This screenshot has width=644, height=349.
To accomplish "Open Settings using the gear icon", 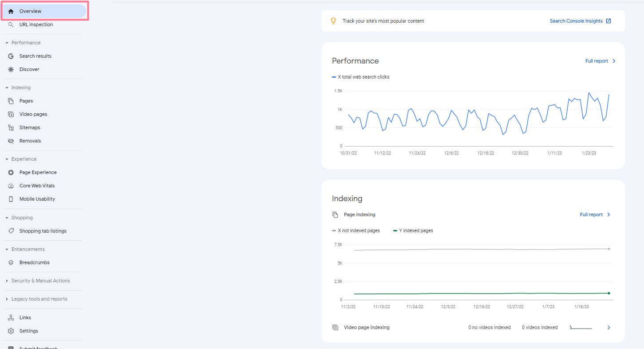I will click(11, 331).
